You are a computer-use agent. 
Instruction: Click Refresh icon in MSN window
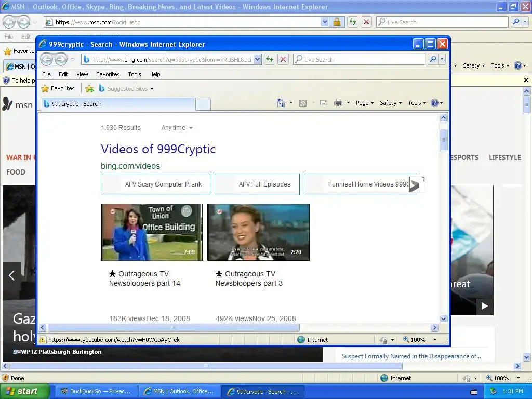(353, 22)
